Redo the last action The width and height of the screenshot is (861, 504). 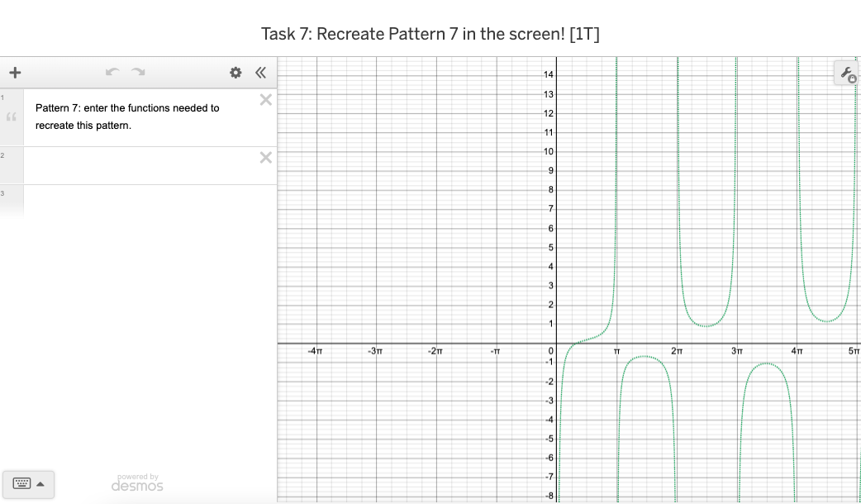tap(138, 73)
